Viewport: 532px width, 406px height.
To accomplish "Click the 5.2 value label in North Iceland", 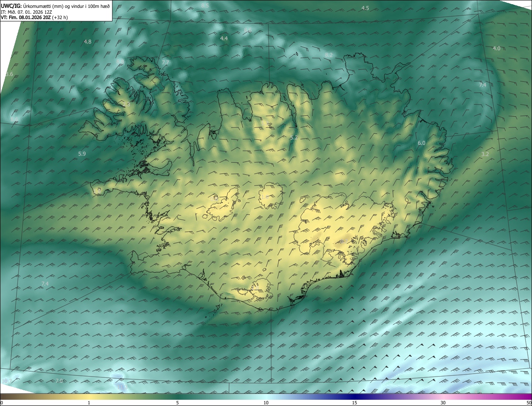I will click(294, 137).
